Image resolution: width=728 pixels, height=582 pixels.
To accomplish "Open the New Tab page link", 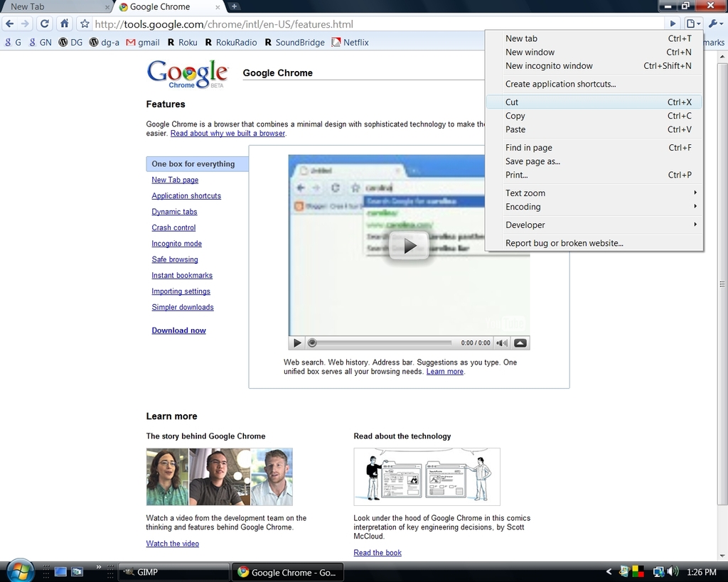I will click(x=175, y=180).
